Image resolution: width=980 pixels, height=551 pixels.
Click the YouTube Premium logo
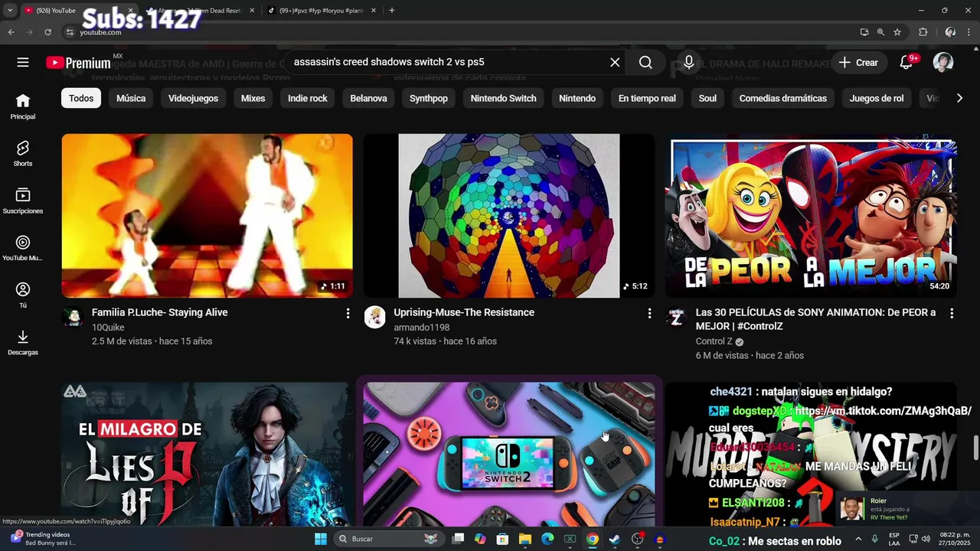click(x=78, y=63)
